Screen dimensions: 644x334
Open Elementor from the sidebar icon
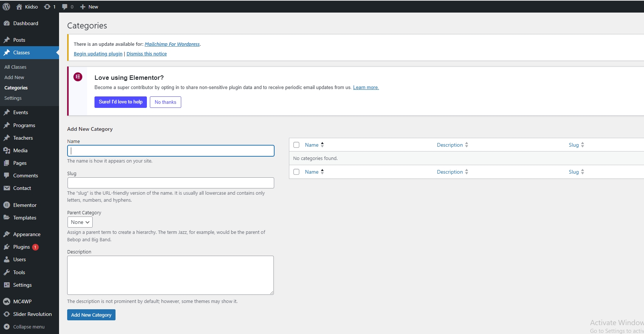[x=7, y=205]
